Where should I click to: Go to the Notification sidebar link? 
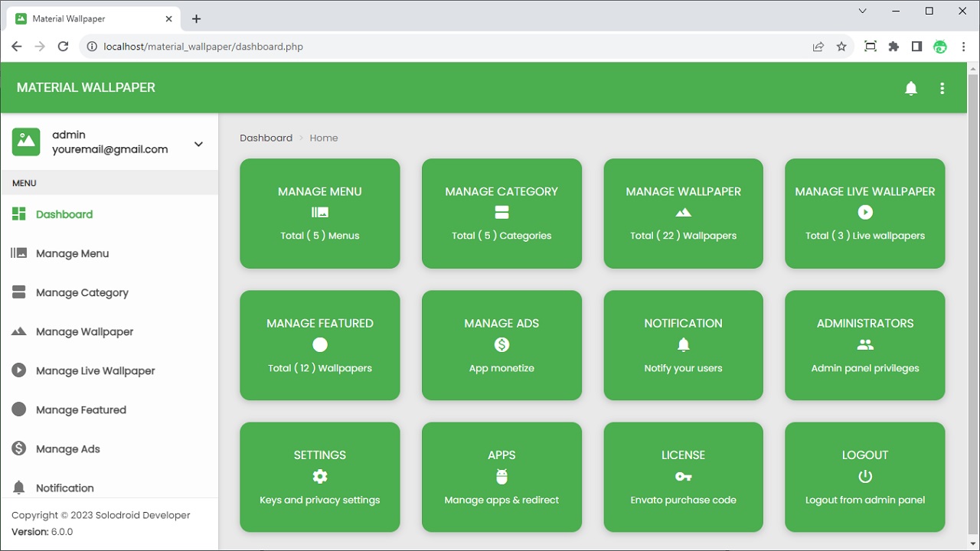pos(109,487)
